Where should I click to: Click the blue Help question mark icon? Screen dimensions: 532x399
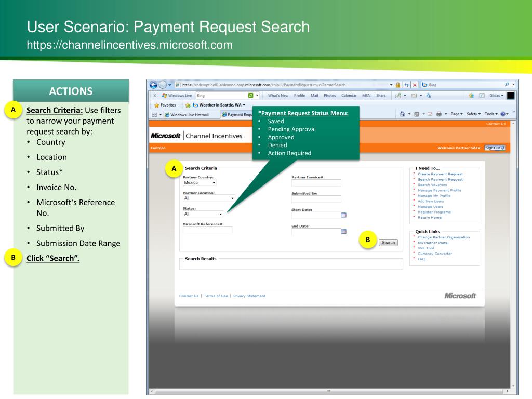click(503, 114)
